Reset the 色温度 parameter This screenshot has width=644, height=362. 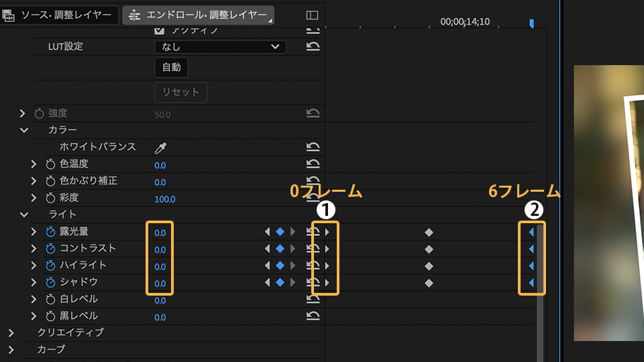coord(313,164)
